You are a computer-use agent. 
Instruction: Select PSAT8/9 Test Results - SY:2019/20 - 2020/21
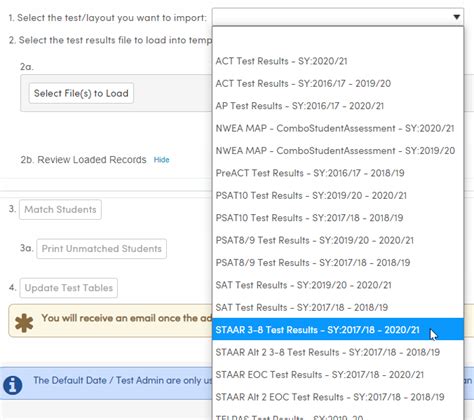338,240
